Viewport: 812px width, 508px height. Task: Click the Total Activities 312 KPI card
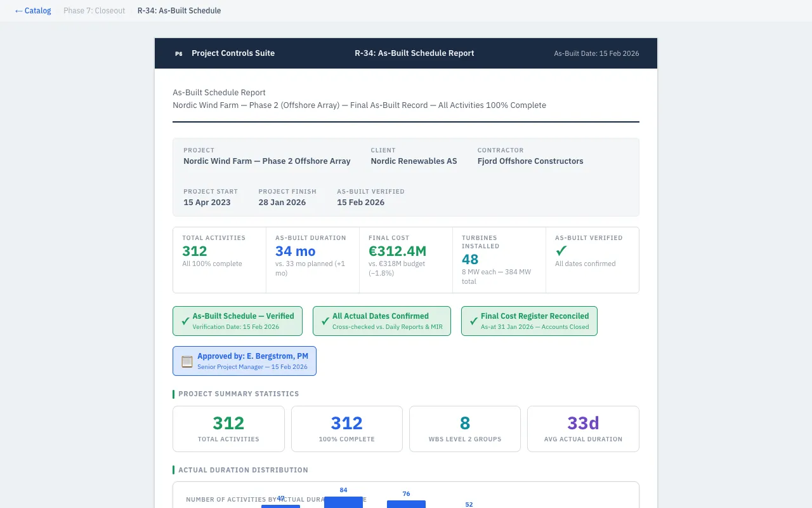click(219, 260)
